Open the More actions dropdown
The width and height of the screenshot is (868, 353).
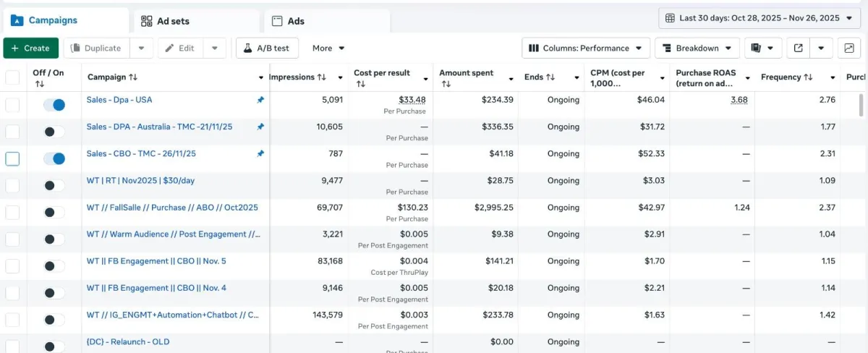(328, 48)
